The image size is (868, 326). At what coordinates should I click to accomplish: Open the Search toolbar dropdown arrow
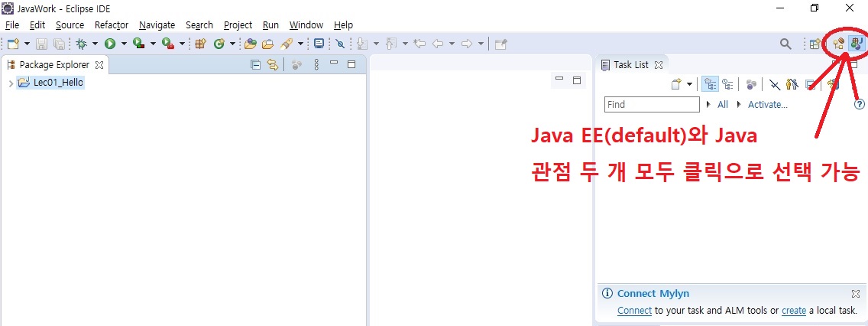click(300, 44)
